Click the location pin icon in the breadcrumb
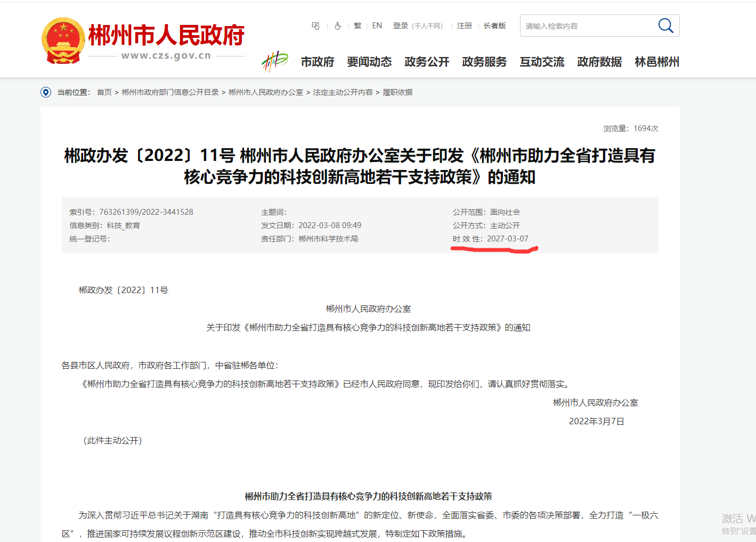 (x=46, y=92)
